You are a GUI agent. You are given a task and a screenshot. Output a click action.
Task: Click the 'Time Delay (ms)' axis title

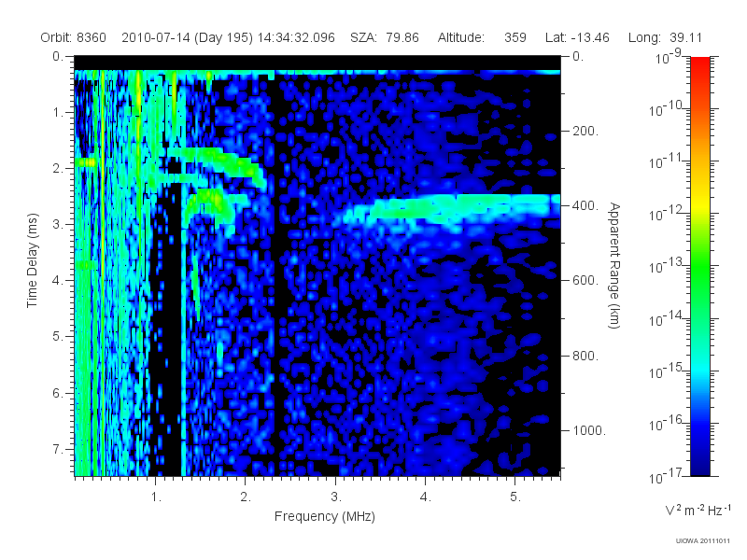point(32,260)
